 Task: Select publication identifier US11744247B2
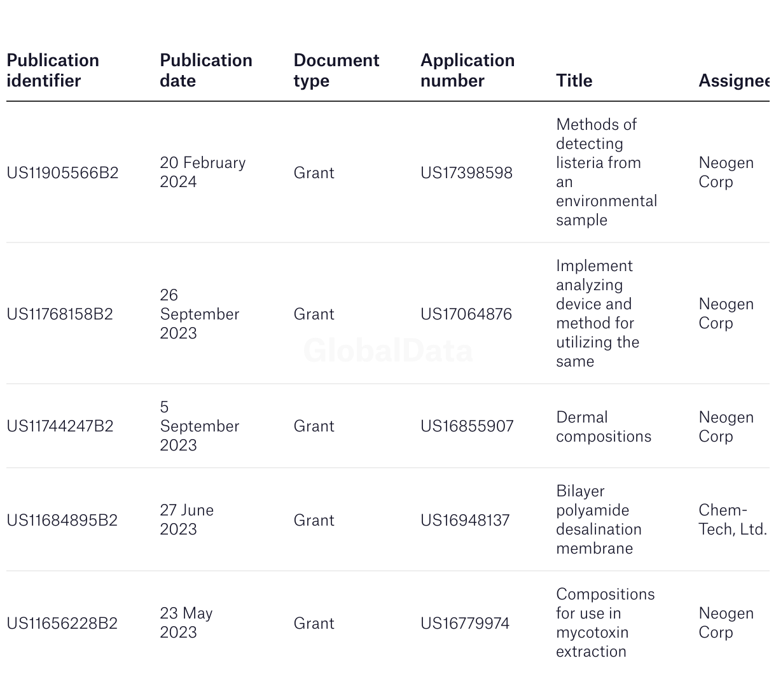(x=60, y=426)
